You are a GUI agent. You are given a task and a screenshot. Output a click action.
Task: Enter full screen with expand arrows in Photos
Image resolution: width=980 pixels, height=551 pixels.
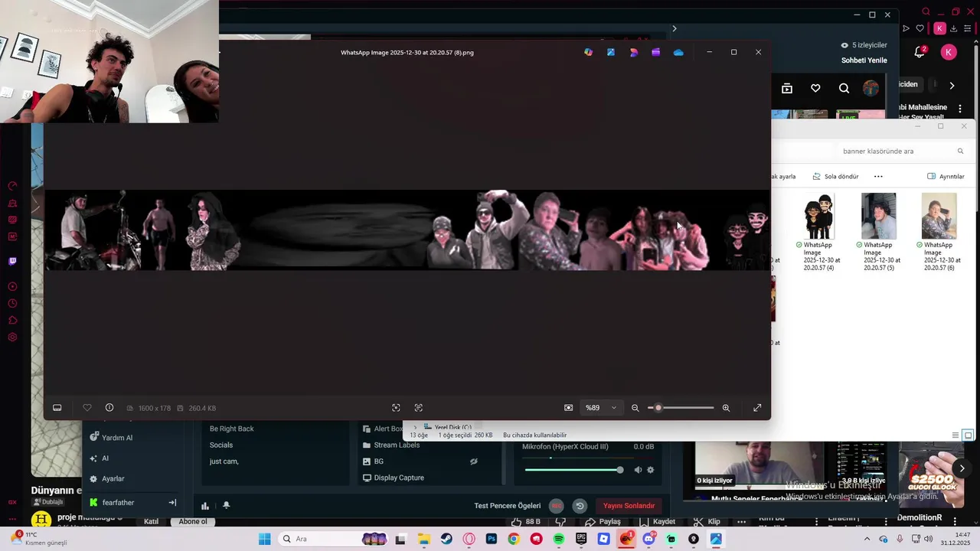click(x=757, y=408)
